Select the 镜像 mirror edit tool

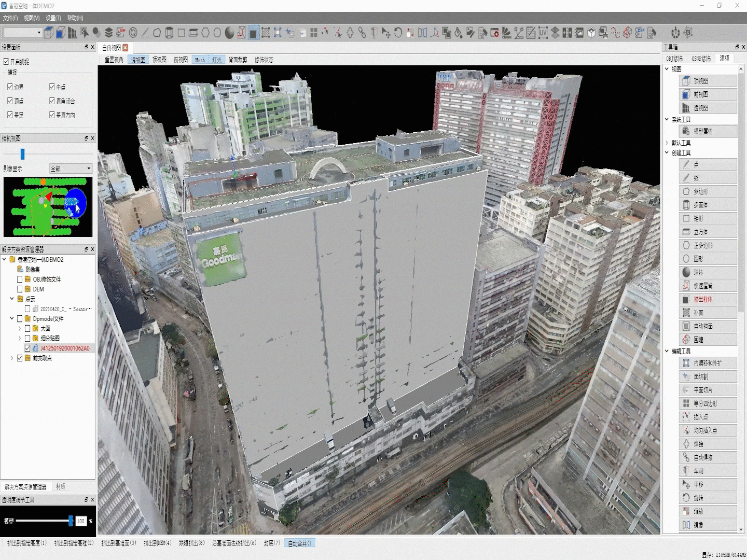[708, 525]
